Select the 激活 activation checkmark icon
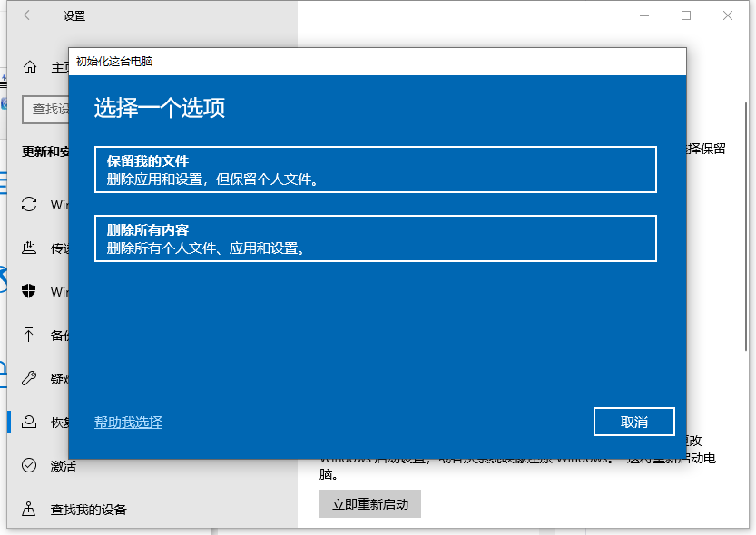The image size is (756, 535). 29,465
